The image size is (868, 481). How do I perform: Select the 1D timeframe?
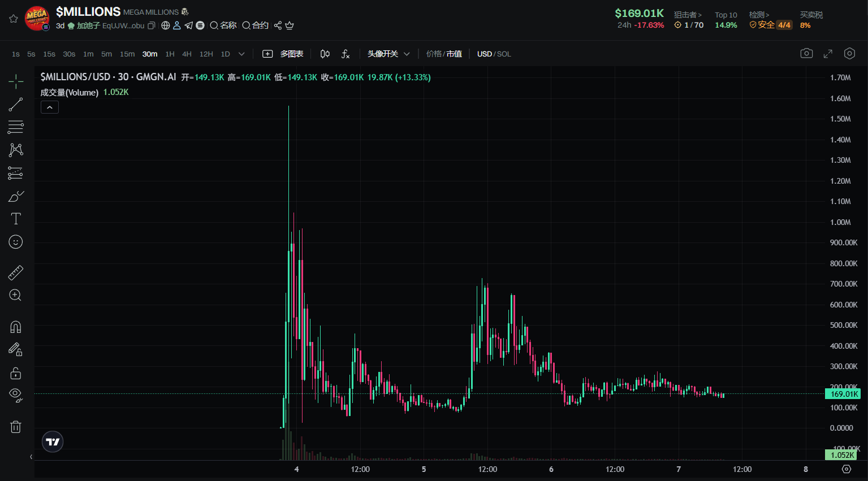point(225,54)
